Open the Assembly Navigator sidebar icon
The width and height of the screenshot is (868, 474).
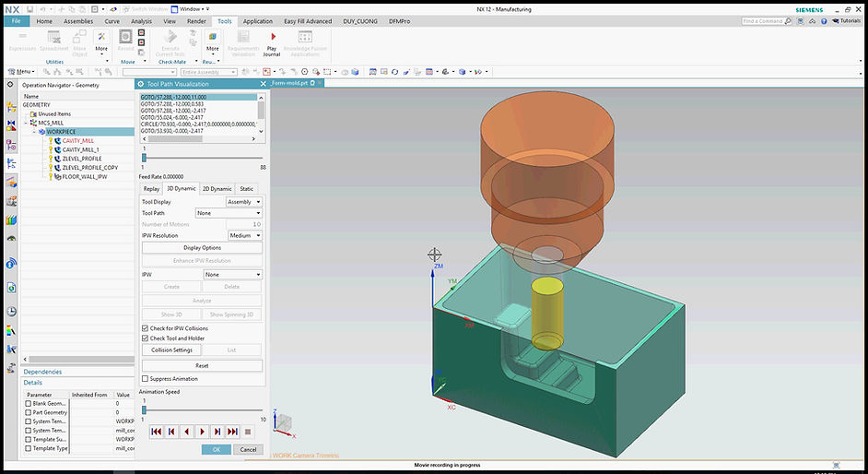click(11, 107)
